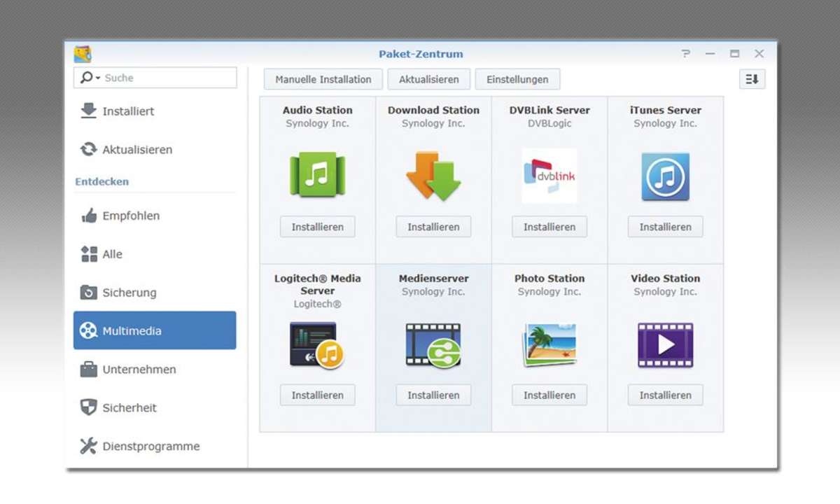Screen dimensions: 840x504
Task: Click the Empfohlen thumbs-up icon
Action: [x=89, y=216]
